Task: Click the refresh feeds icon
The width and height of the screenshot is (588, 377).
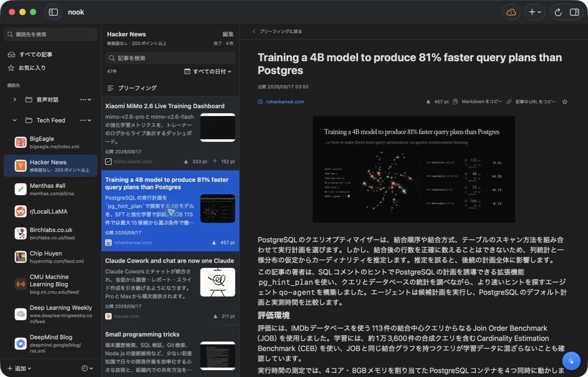Action: 558,12
